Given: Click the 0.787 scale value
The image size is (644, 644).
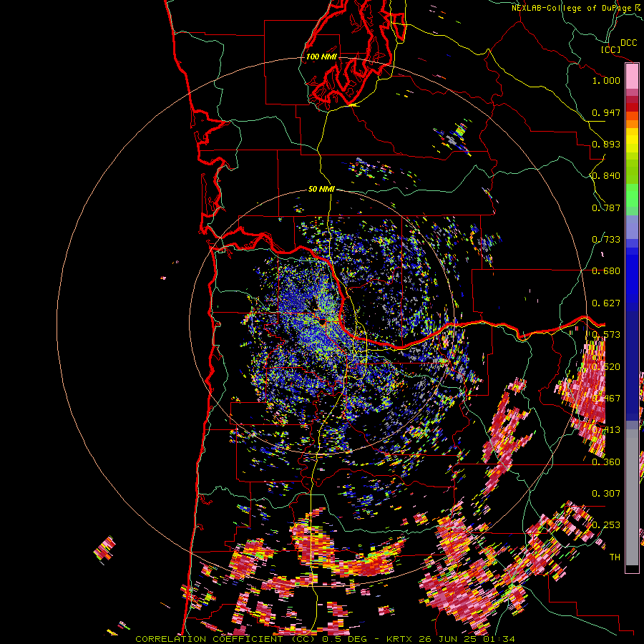Looking at the screenshot, I should tap(606, 208).
